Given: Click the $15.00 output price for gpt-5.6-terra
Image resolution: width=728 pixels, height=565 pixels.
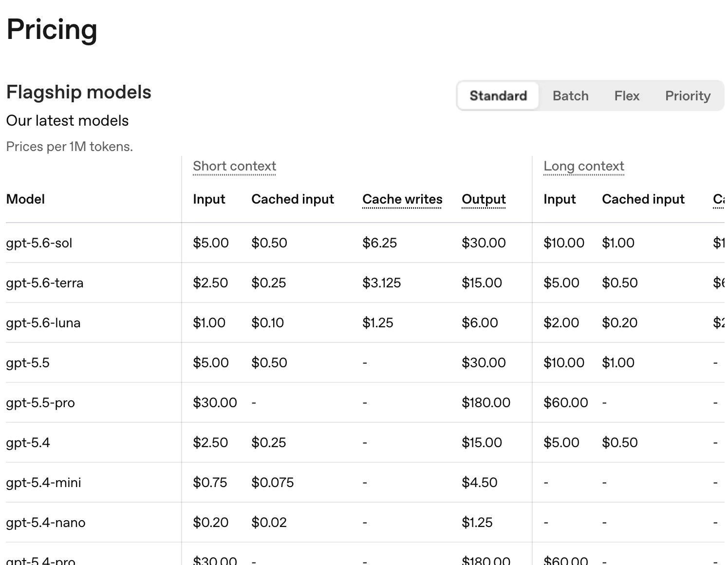Looking at the screenshot, I should point(482,282).
